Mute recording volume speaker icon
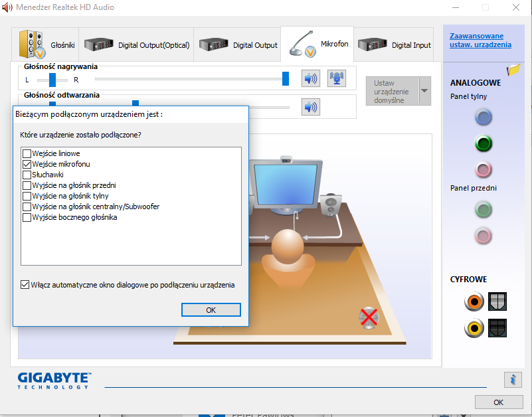 (x=310, y=78)
